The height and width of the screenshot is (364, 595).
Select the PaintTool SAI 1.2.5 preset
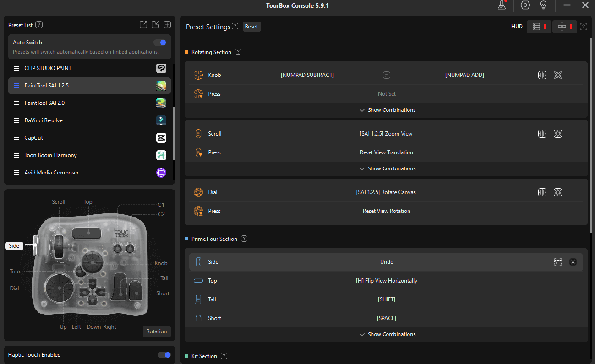[89, 86]
